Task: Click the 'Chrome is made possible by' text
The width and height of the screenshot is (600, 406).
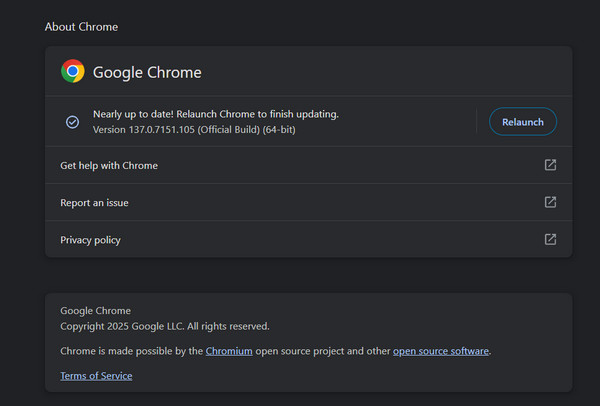Action: tap(131, 351)
